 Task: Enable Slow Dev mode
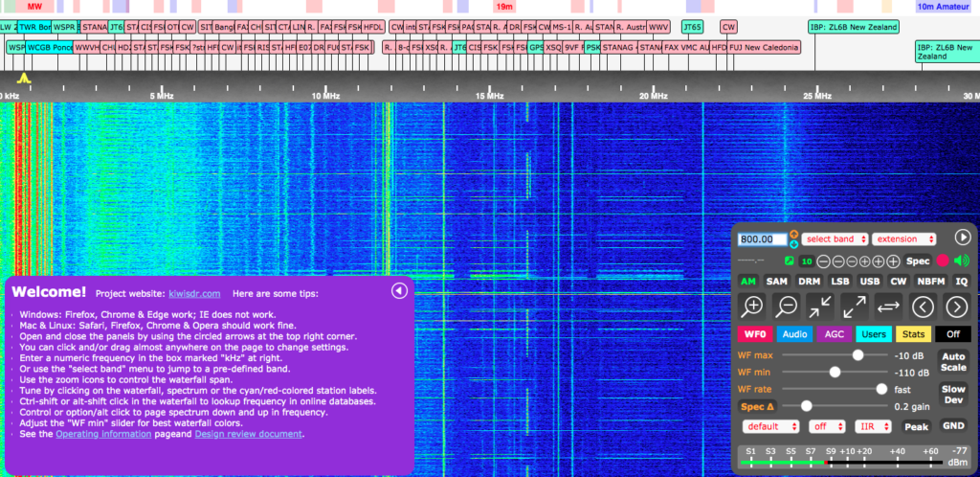pos(953,395)
